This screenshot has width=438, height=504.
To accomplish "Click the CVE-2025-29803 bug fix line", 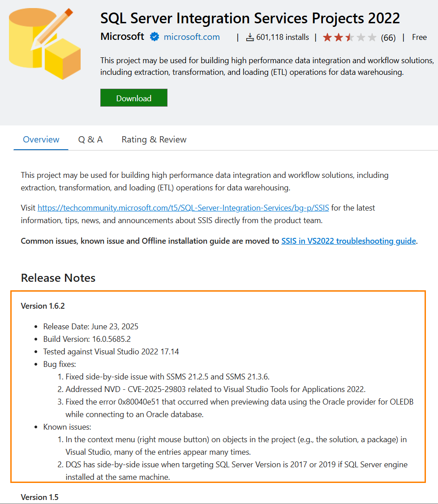I will [215, 389].
